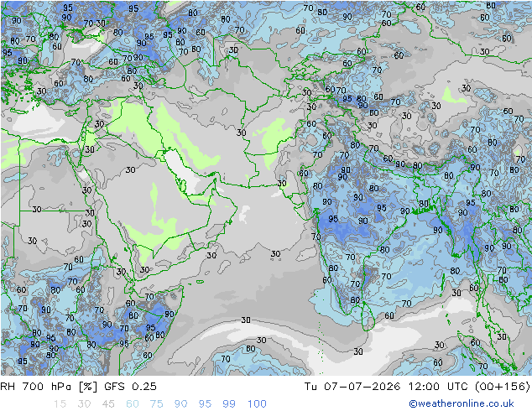Click the 'Tu 07-07-2026 12:00 UTC (00+156)' timestamp
This screenshot has height=411, width=532.
coord(417,387)
